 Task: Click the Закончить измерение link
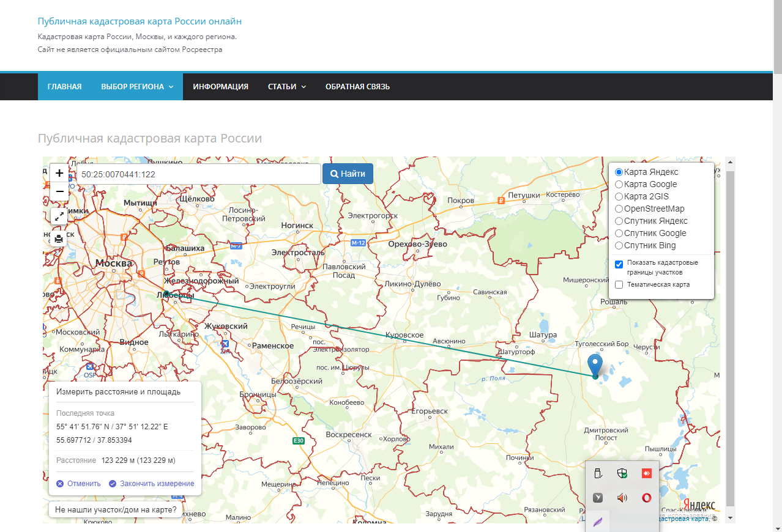point(157,484)
